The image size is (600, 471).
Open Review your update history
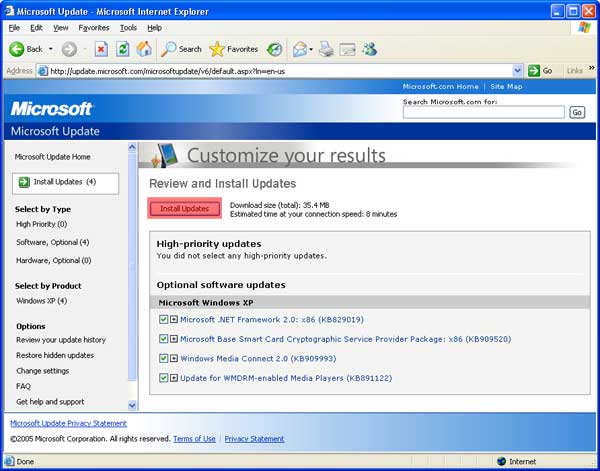tap(61, 340)
